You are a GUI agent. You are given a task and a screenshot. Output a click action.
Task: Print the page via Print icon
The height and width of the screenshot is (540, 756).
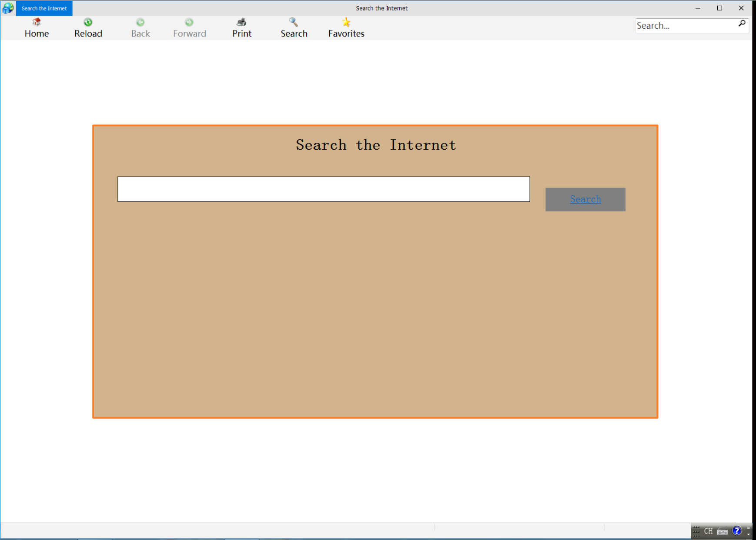click(241, 22)
